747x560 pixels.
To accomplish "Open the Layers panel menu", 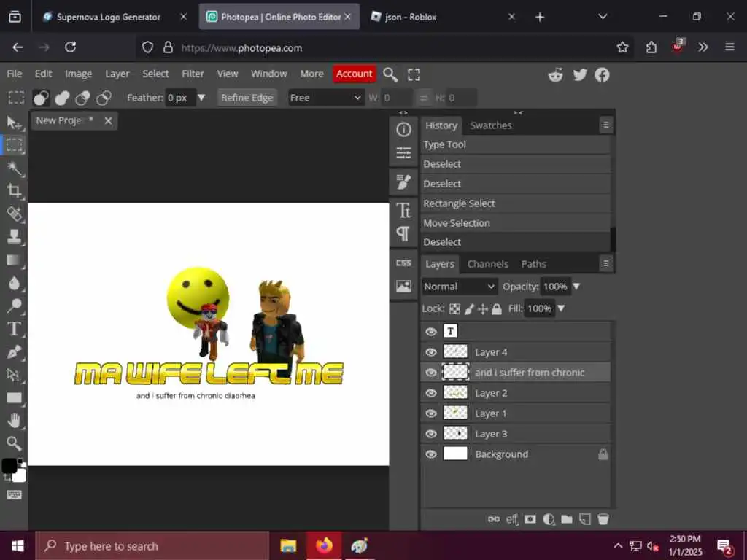I will (x=605, y=263).
